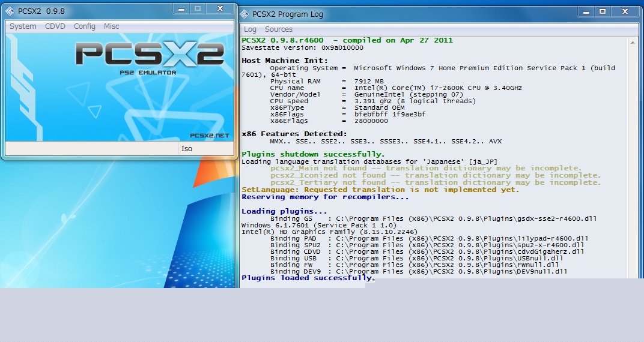Click the 'Plugins shutdown successfully.' line
Image resolution: width=644 pixels, height=342 pixels.
(x=314, y=154)
